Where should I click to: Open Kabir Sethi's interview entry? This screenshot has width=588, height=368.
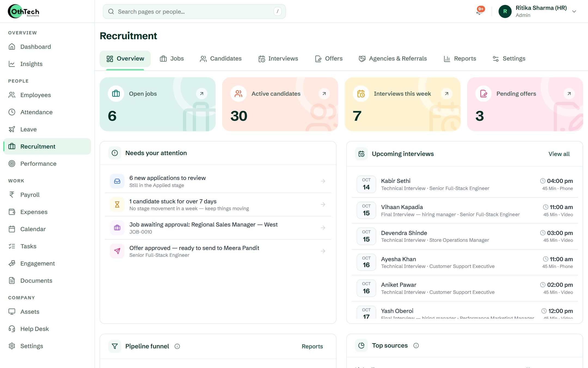coord(465,184)
